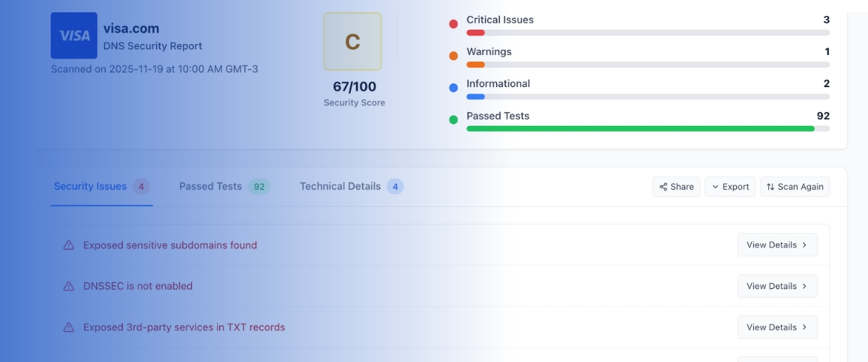
Task: Click the Warnings progress bar
Action: tap(648, 64)
